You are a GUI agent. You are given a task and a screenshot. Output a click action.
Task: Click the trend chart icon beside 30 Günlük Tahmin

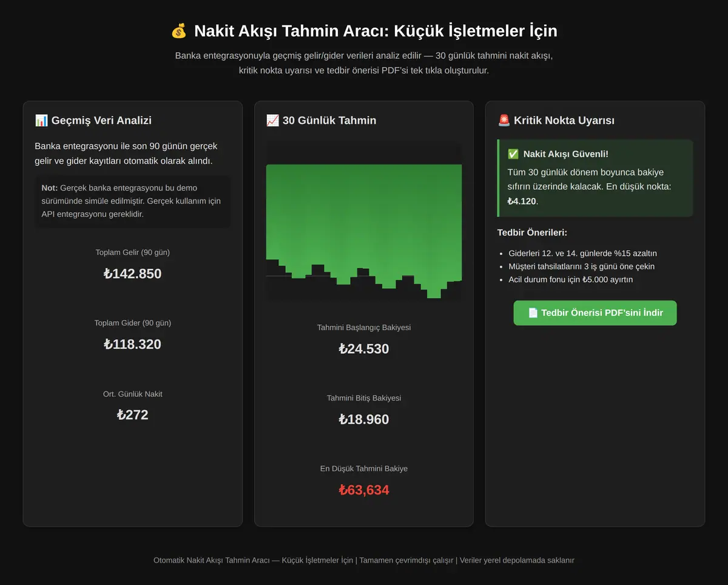pos(272,120)
